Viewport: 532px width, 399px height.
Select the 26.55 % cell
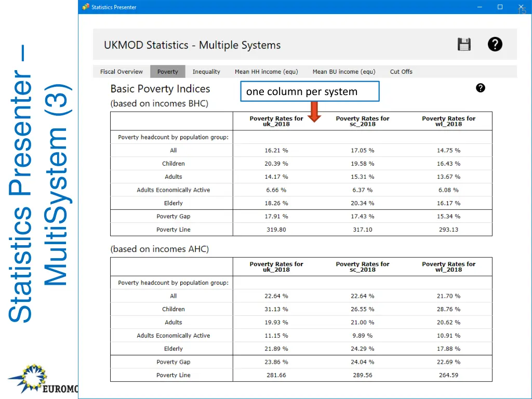click(362, 309)
